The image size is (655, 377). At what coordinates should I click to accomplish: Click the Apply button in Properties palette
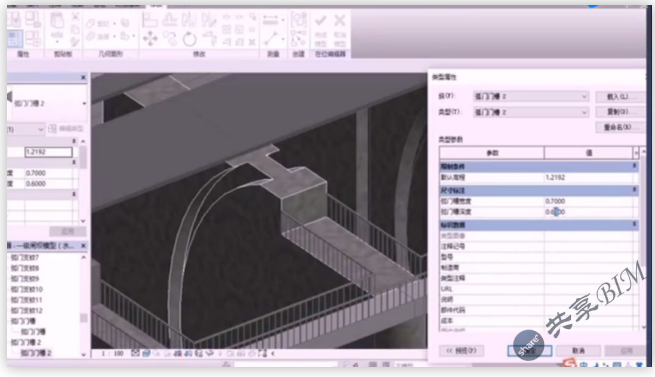pos(68,231)
